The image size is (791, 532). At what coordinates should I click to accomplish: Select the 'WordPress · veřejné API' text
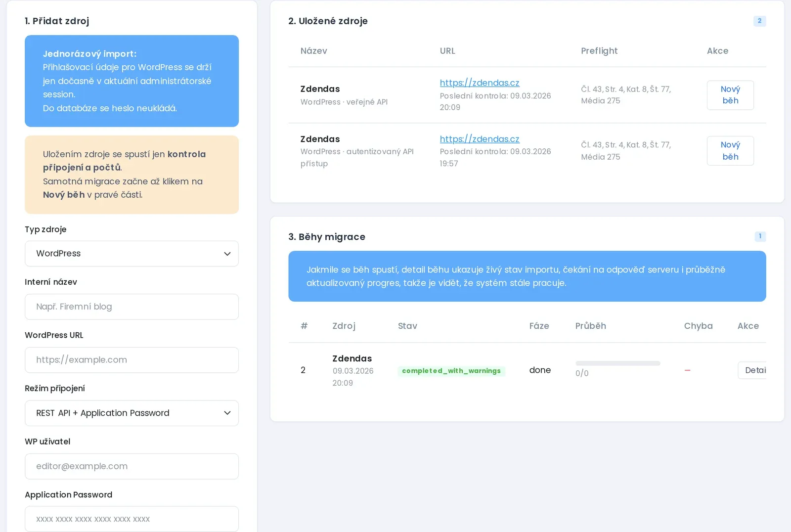coord(344,102)
